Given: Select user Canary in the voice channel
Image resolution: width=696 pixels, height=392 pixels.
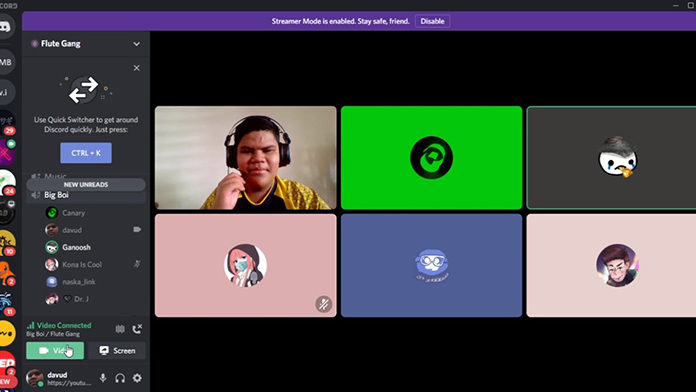Looking at the screenshot, I should point(73,213).
